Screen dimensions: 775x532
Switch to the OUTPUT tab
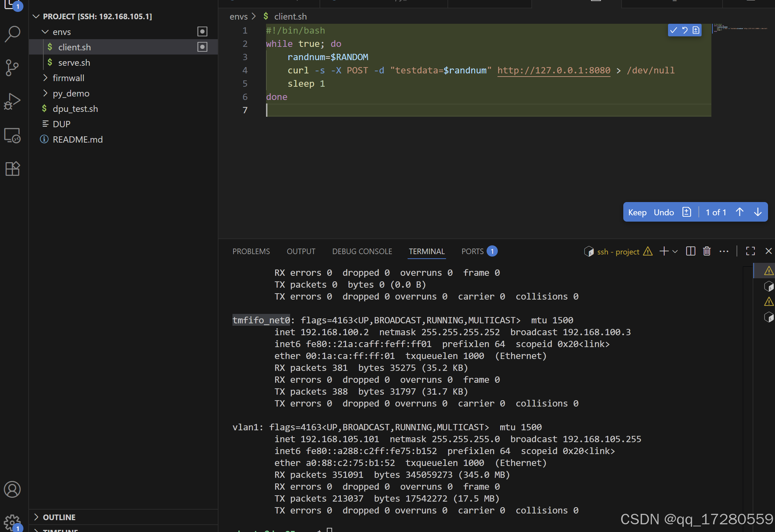click(x=301, y=251)
